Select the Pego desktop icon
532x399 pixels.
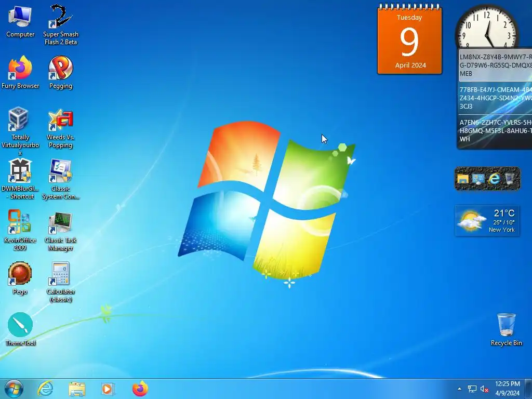(20, 278)
